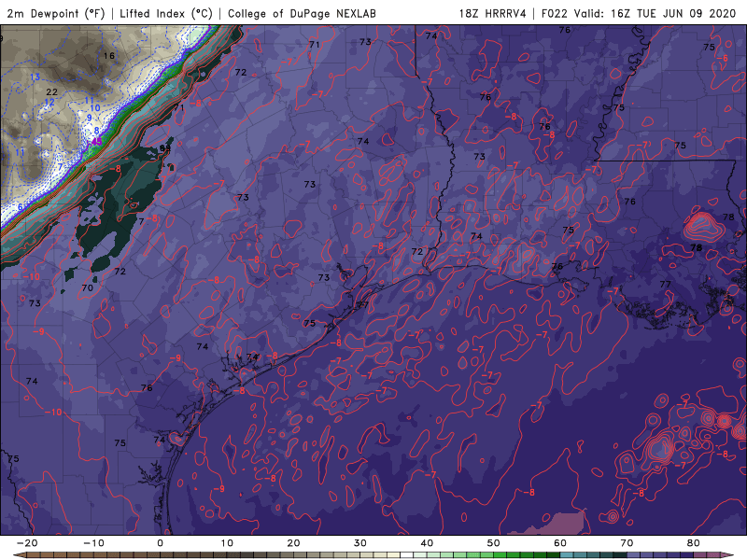The width and height of the screenshot is (747, 560).
Task: Click the dewpoint value "16" on the map
Action: coord(109,56)
